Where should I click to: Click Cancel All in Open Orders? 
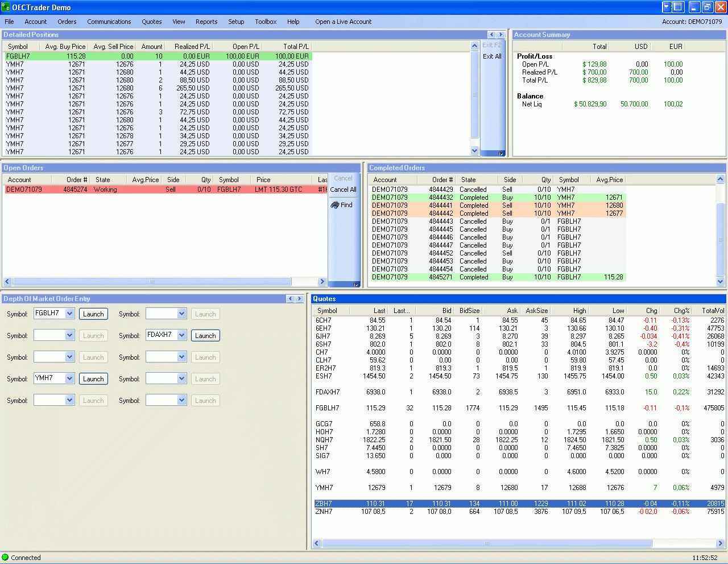[343, 190]
